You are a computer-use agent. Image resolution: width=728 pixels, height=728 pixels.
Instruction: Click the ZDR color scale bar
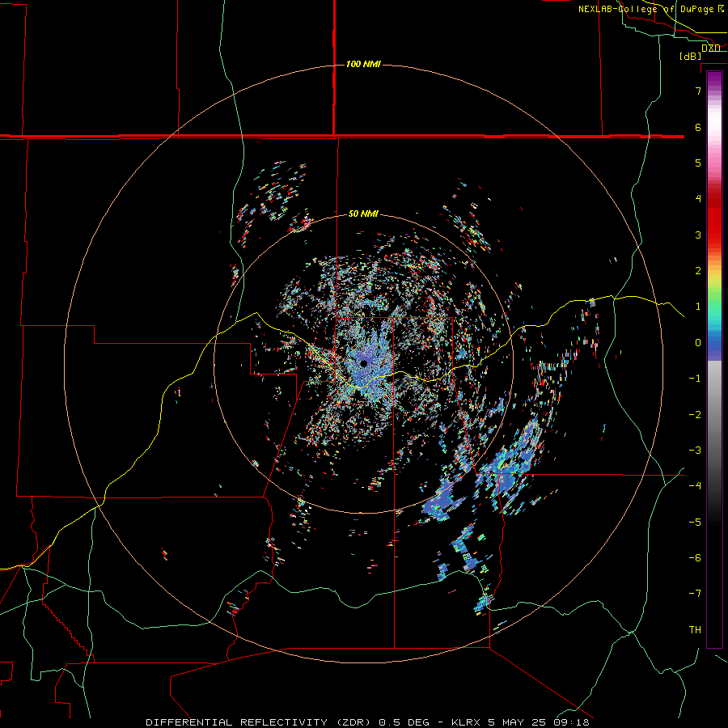click(714, 359)
